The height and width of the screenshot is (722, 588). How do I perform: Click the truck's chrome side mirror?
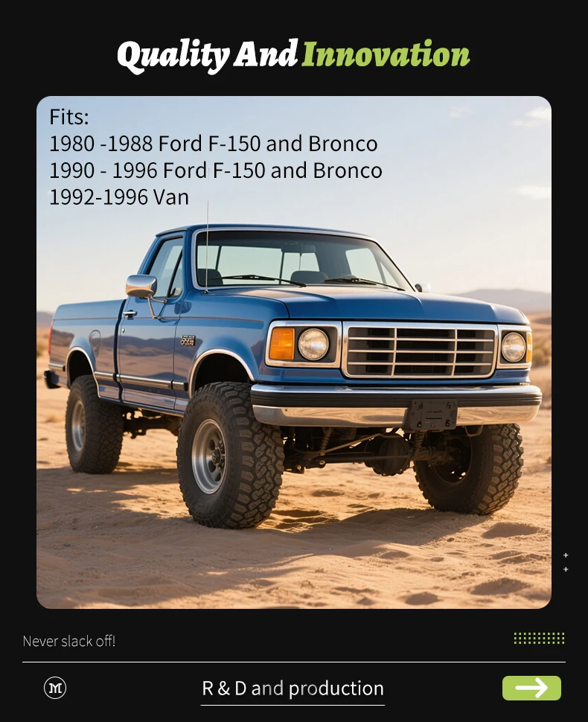point(141,286)
